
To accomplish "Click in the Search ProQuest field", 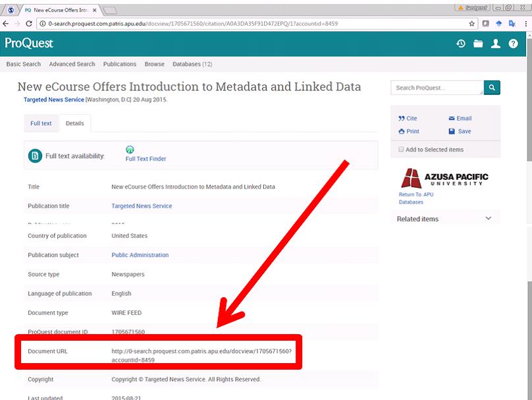I will coord(437,88).
